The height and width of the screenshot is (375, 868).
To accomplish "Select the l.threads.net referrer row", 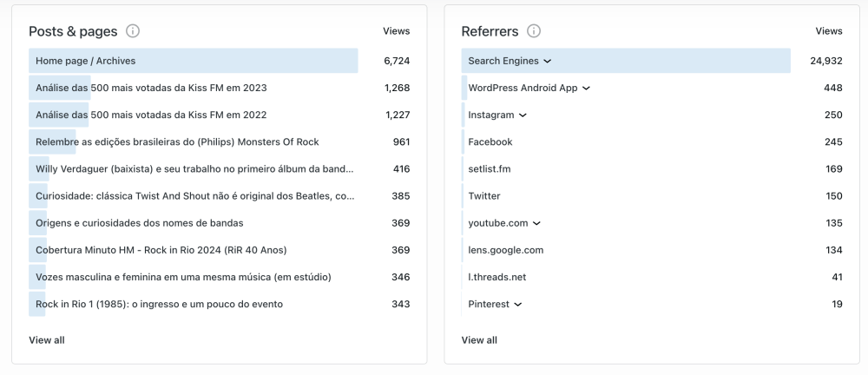I will (497, 277).
